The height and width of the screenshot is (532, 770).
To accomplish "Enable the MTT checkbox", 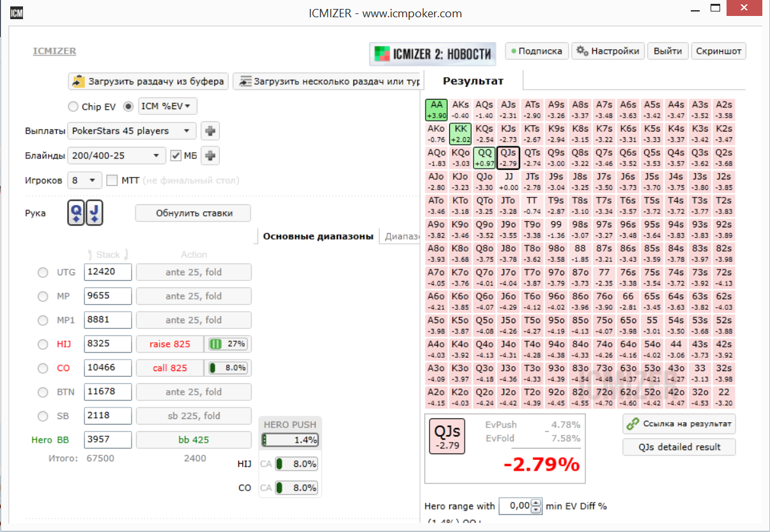I will [112, 180].
